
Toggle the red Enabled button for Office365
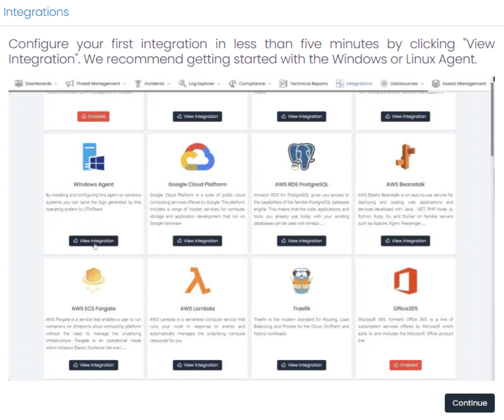click(405, 365)
